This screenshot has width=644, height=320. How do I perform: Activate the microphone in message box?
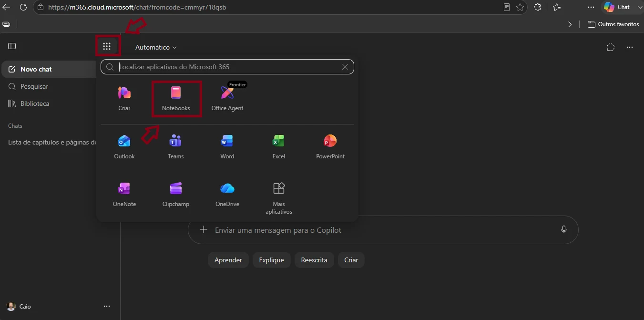564,229
